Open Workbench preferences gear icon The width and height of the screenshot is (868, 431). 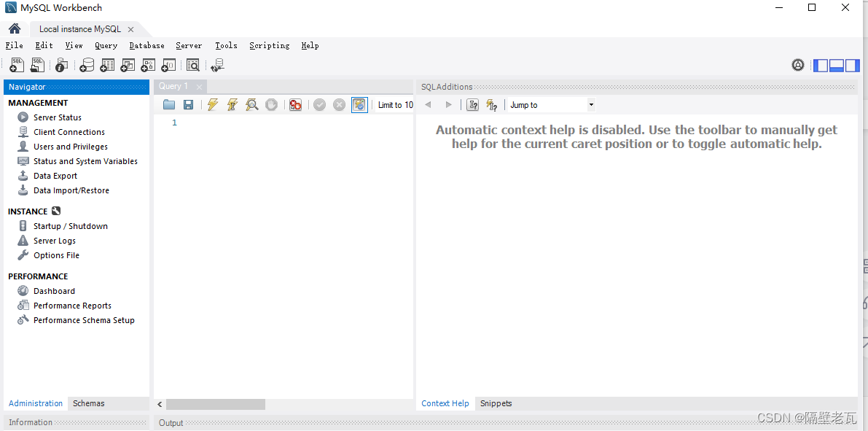(x=798, y=66)
